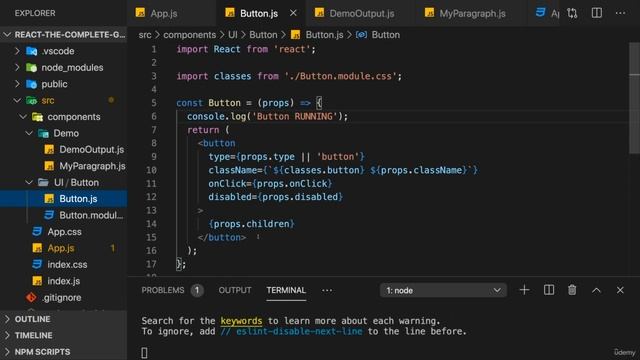This screenshot has width=640, height=360.
Task: Click the .vscode folder icon
Action: pyautogui.click(x=31, y=51)
